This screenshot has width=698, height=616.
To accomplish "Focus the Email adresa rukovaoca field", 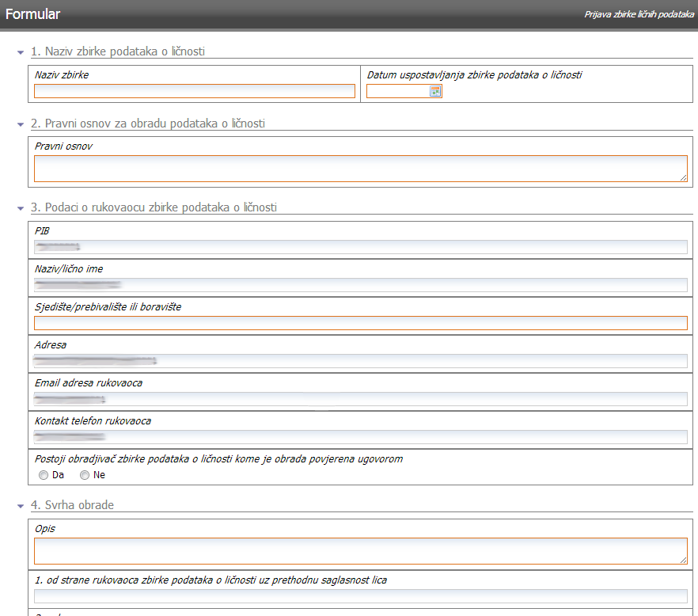I will (x=360, y=399).
